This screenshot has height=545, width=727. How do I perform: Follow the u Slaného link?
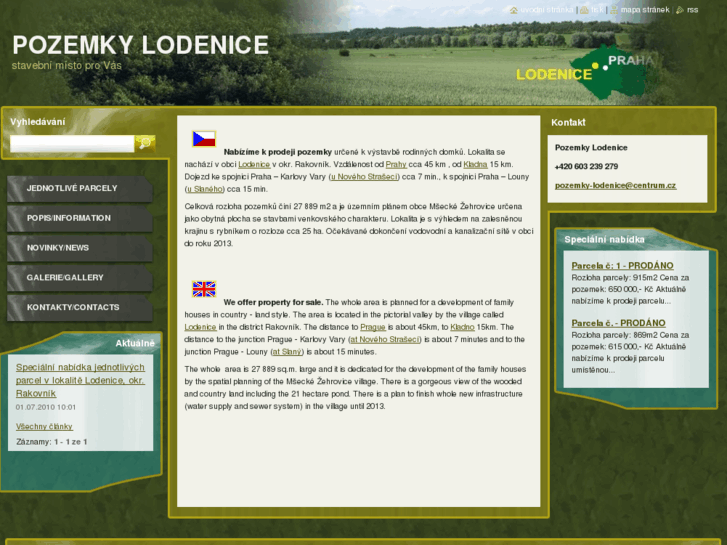point(204,189)
